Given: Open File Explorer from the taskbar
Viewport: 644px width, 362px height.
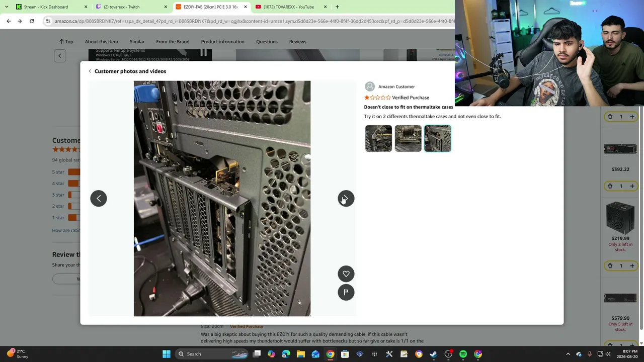Looking at the screenshot, I should [x=301, y=354].
